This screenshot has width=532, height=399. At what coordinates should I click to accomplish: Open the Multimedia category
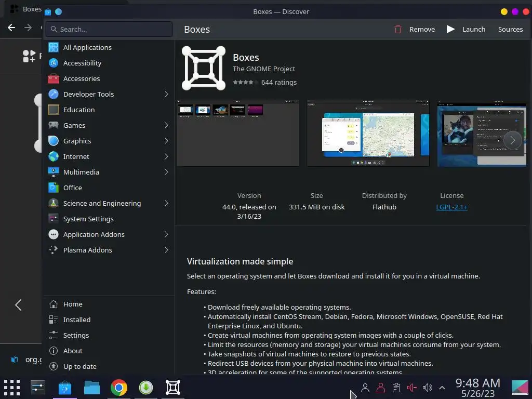click(109, 172)
